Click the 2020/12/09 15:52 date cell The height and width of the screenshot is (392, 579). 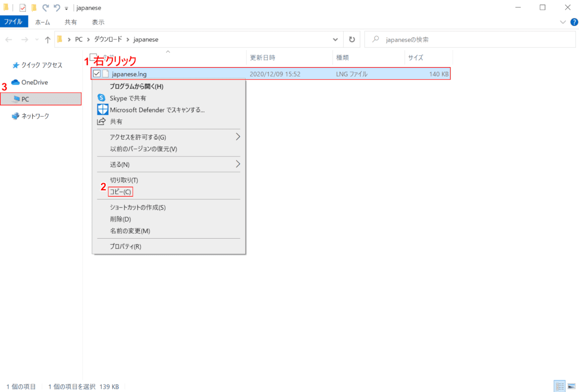pyautogui.click(x=275, y=74)
